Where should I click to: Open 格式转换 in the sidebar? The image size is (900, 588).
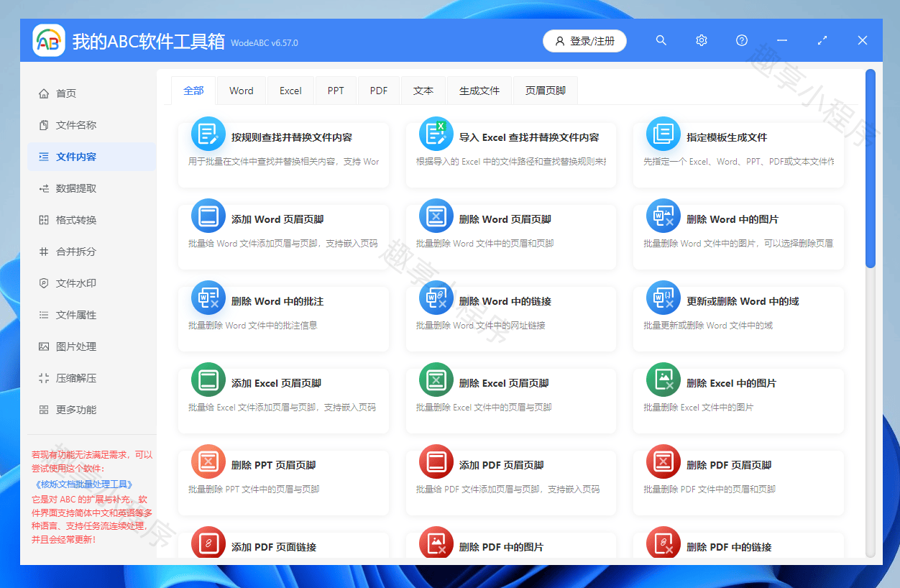pos(91,220)
